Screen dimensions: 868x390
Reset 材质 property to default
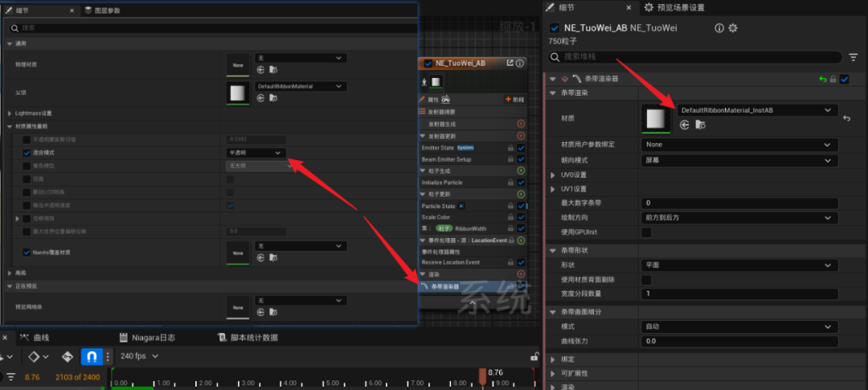point(846,118)
